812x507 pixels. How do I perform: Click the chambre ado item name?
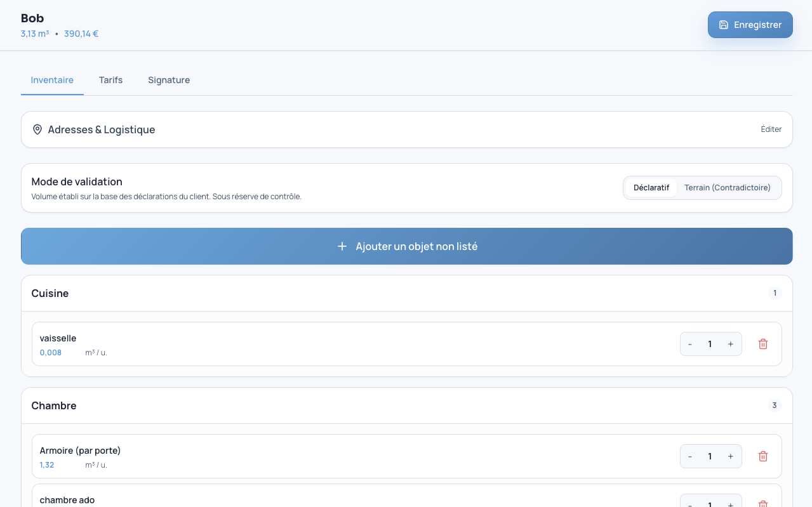(67, 500)
